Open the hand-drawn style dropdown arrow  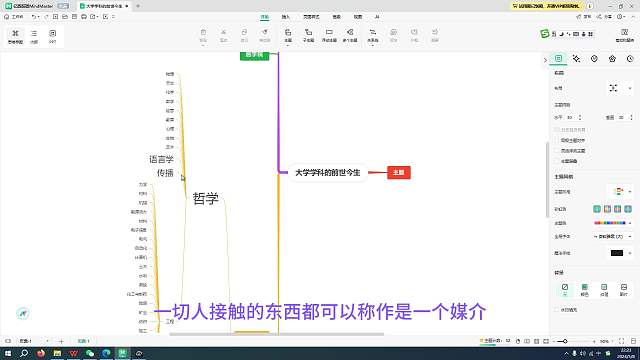tap(630, 253)
